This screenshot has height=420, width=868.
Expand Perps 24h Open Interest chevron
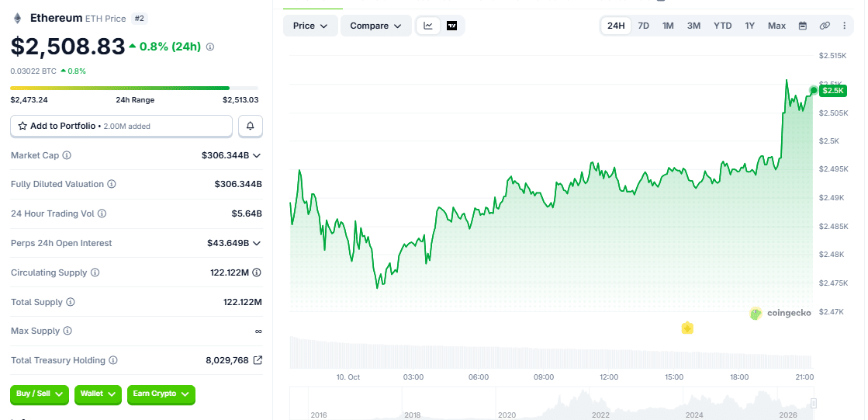[x=256, y=243]
